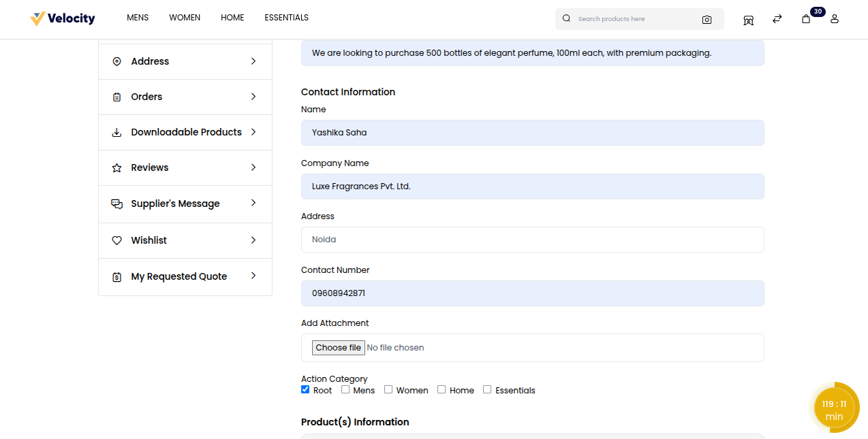
Task: Open the ESSENTIALS menu in navbar
Action: 286,18
